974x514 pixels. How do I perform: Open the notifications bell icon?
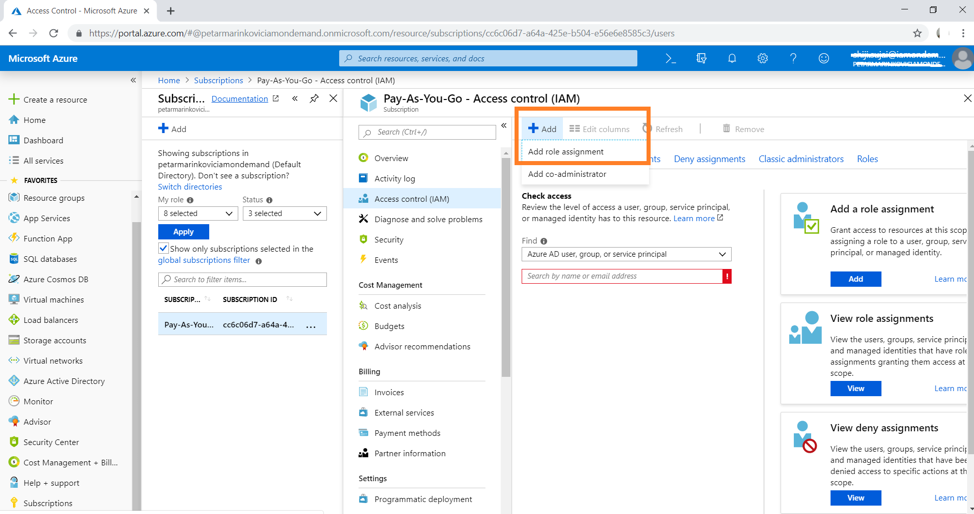point(732,59)
